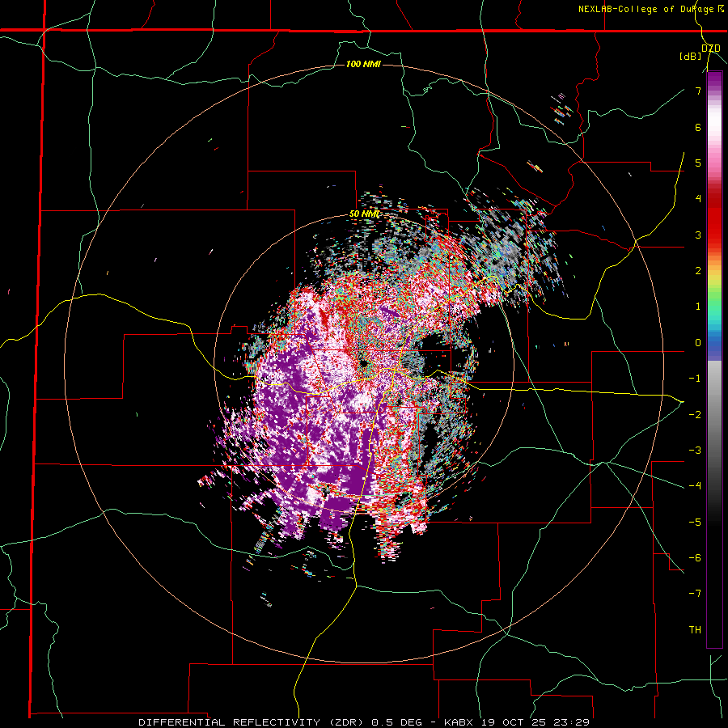Click the -4 value on color scale
Screen dimensions: 728x728
(x=695, y=486)
